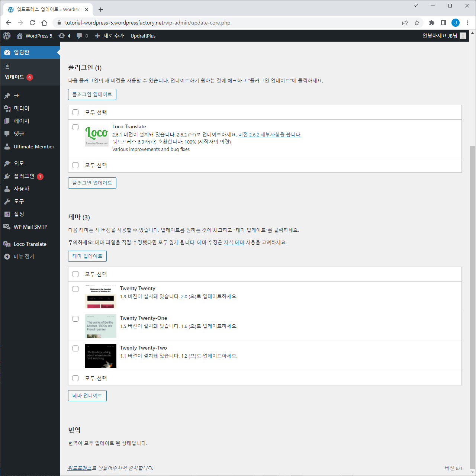Click the WordPress logo in admin bar

tap(7, 36)
